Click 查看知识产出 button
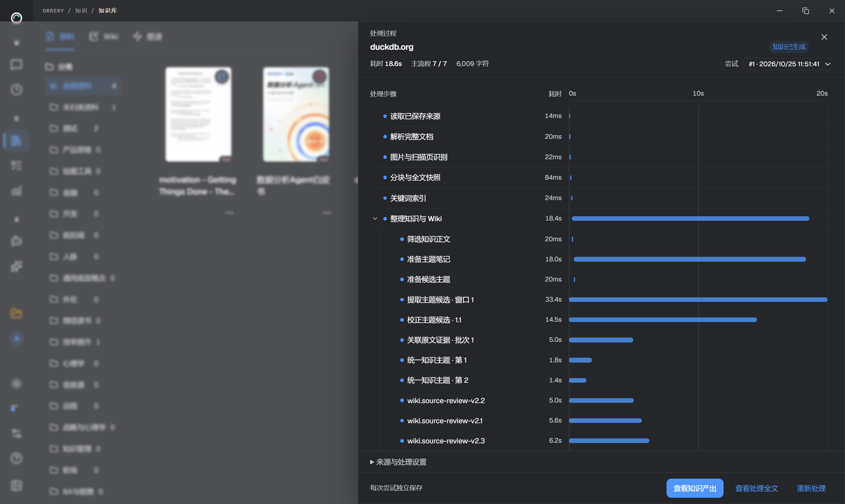Viewport: 845px width, 504px height. (695, 488)
